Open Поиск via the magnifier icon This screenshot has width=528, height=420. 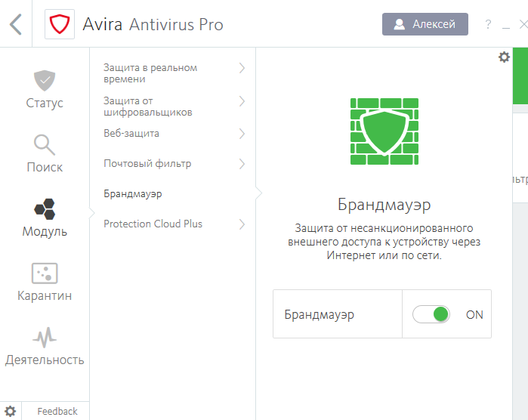pyautogui.click(x=44, y=145)
